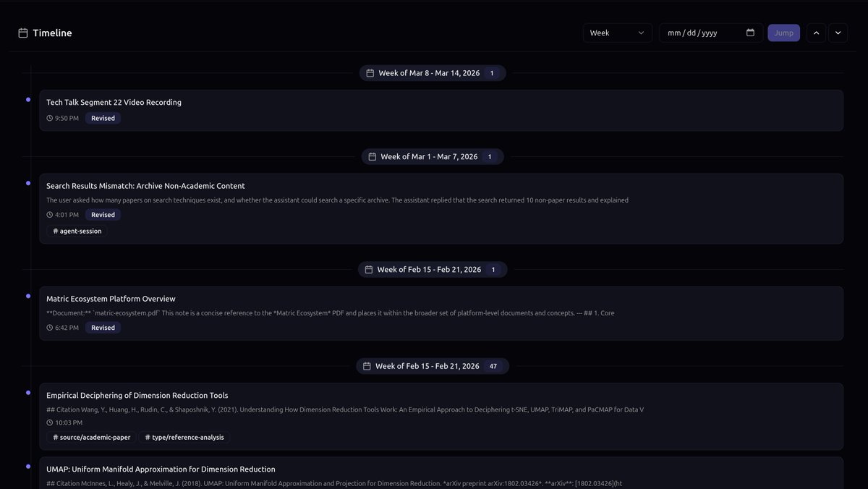
Task: Click the clock icon next to 6:42 PM
Action: coord(50,328)
